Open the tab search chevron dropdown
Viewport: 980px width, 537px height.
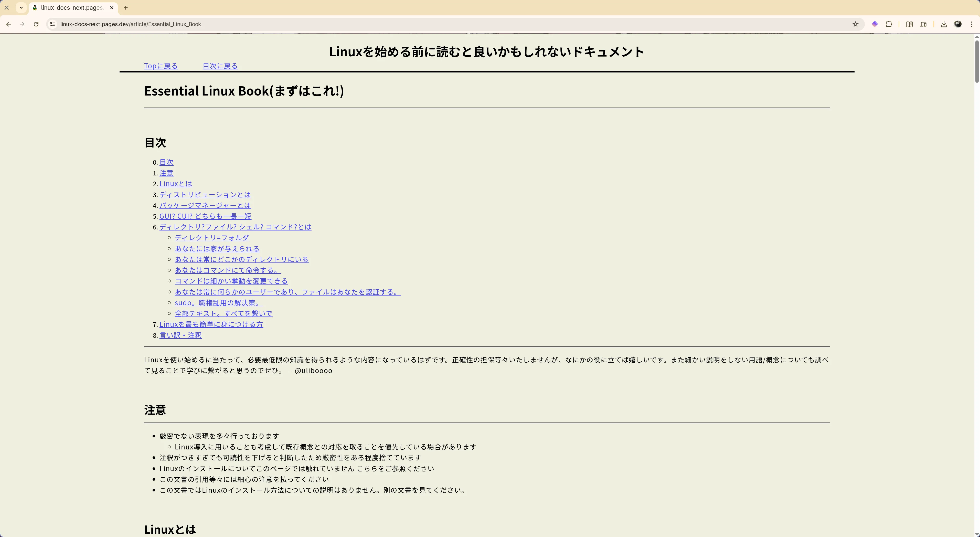[x=21, y=8]
